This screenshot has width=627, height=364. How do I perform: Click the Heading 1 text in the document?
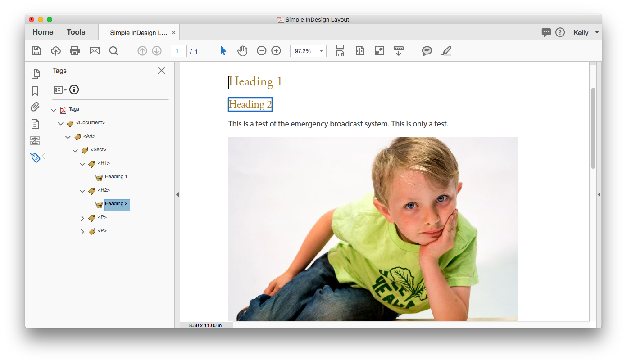255,81
